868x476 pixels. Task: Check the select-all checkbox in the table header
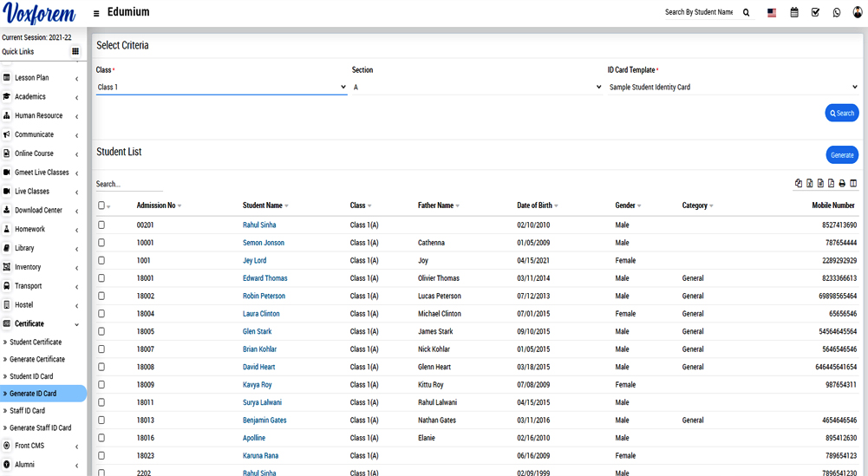101,205
